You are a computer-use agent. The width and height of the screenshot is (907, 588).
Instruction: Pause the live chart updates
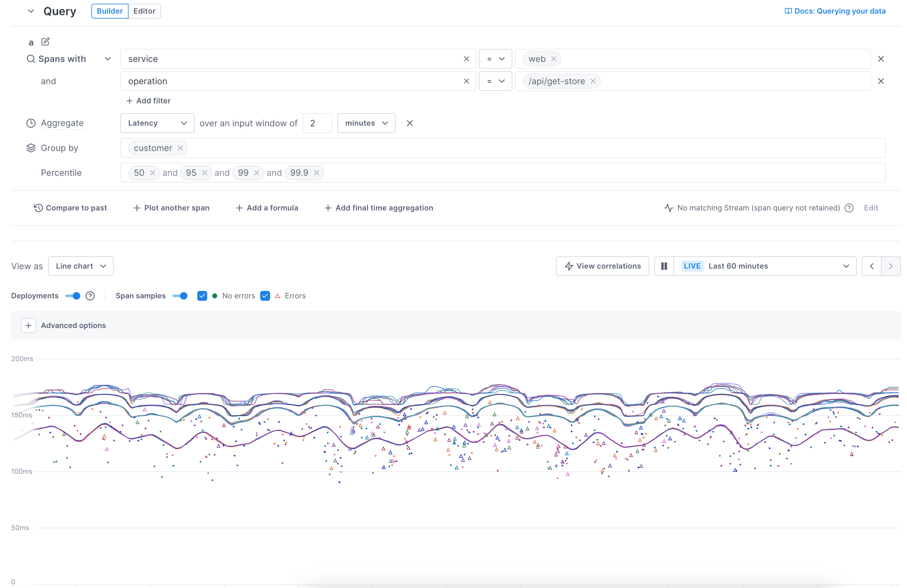click(x=664, y=266)
